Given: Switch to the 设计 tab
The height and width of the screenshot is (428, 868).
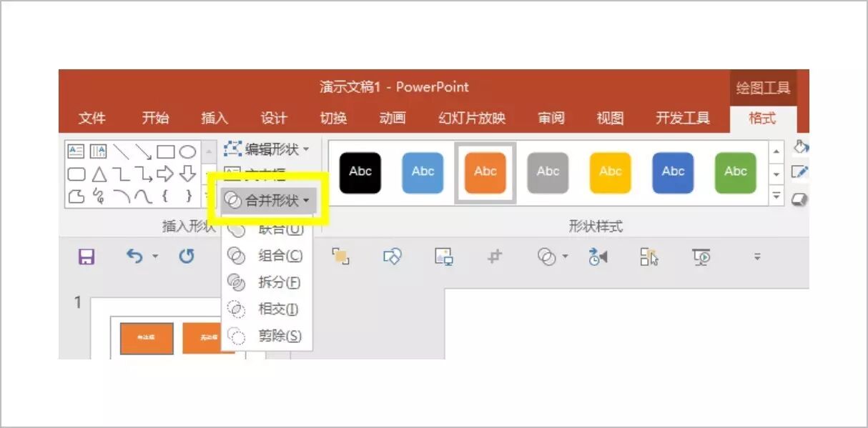Looking at the screenshot, I should [274, 118].
